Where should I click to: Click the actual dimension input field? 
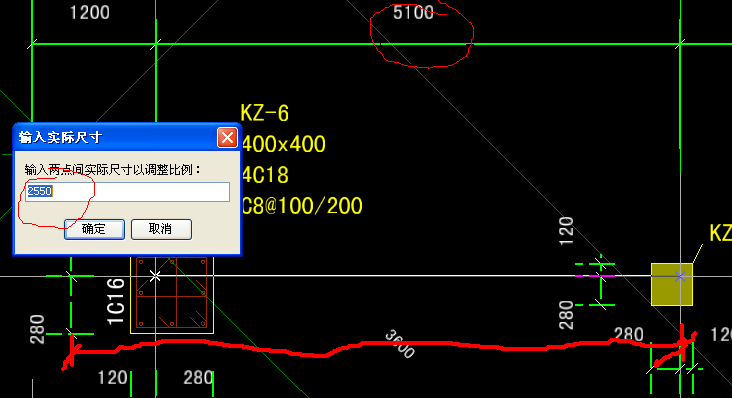(127, 192)
